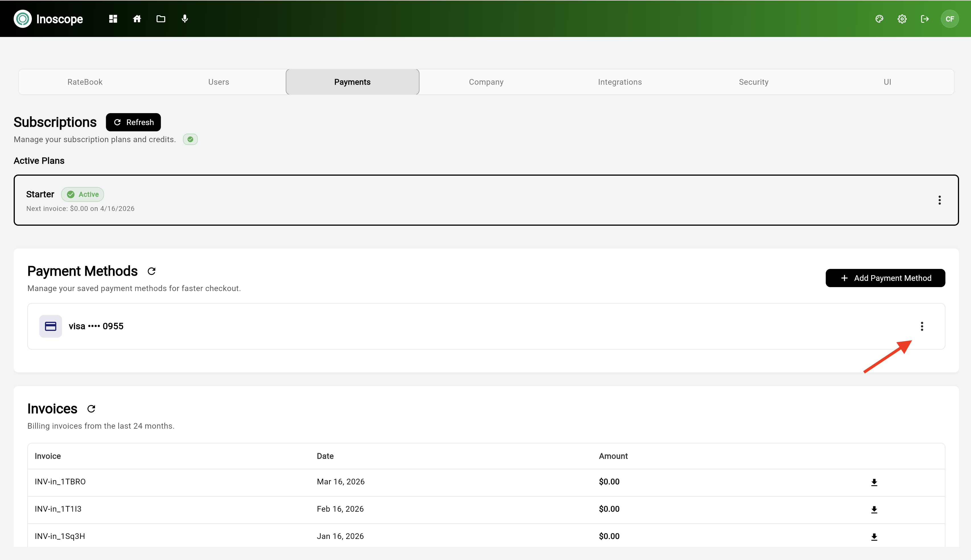Refresh the Payment Methods list

[x=151, y=271]
